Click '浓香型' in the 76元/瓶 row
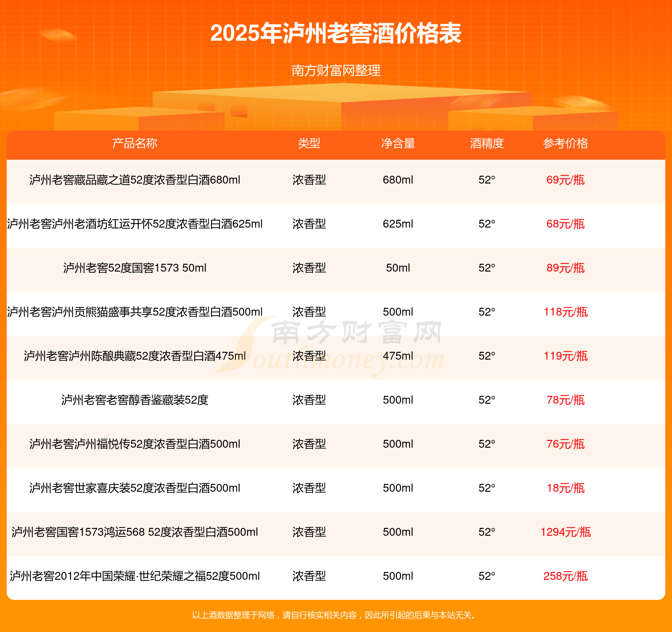Screen dimensions: 672x632 point(309,444)
